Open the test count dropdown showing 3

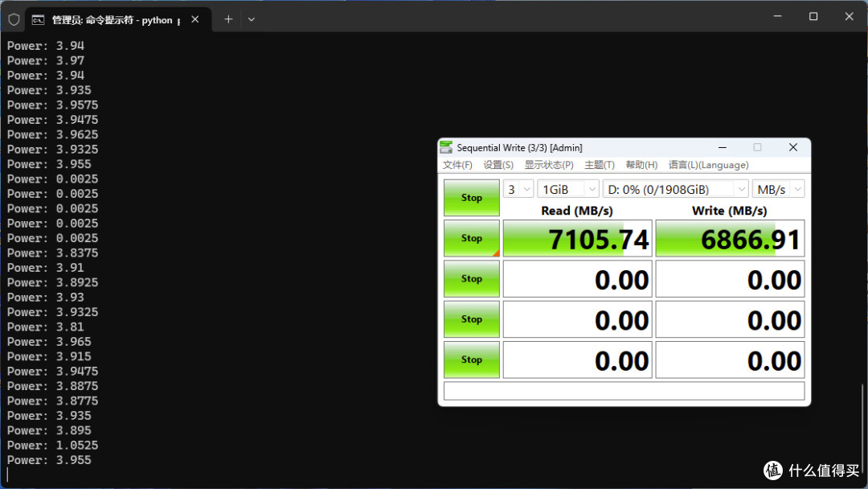coord(518,189)
